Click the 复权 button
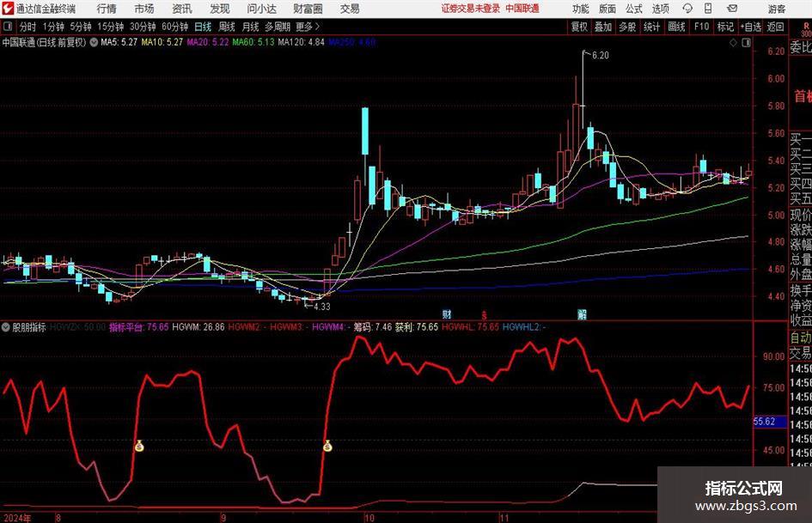Screen dimensions: 812x523 pyautogui.click(x=579, y=27)
